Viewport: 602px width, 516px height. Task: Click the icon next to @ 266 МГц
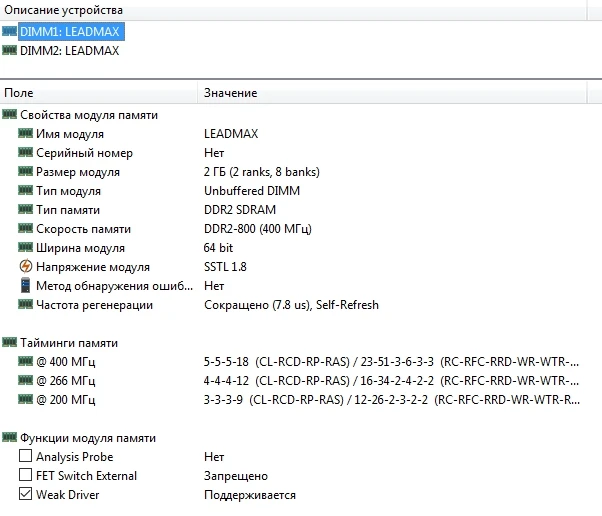tap(25, 380)
